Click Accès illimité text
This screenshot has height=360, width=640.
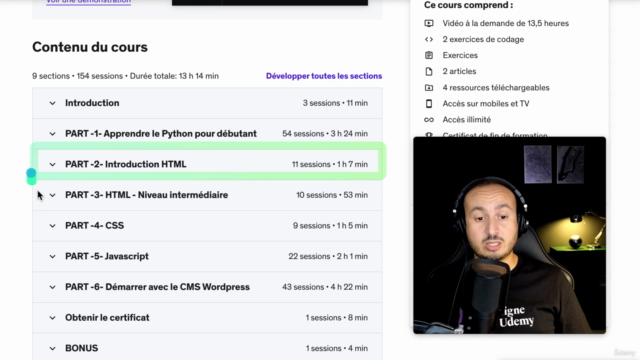click(x=467, y=120)
